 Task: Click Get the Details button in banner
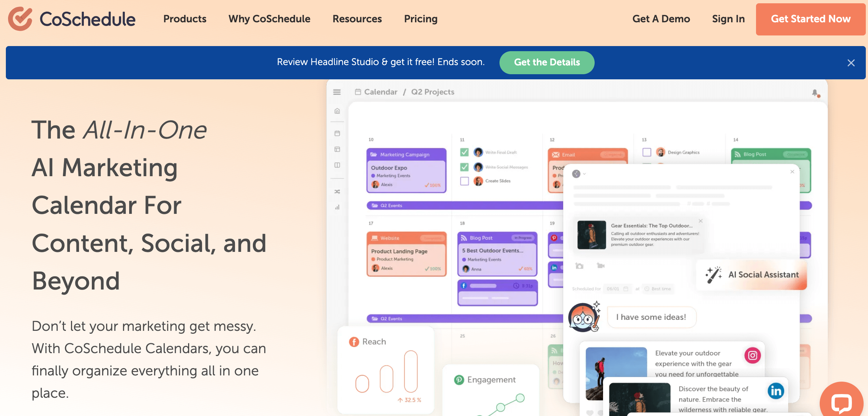[547, 62]
